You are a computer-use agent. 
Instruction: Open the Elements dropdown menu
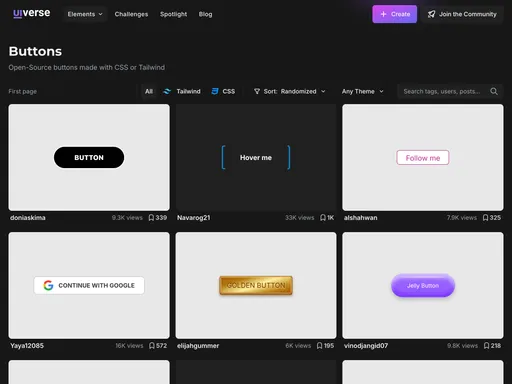(85, 14)
